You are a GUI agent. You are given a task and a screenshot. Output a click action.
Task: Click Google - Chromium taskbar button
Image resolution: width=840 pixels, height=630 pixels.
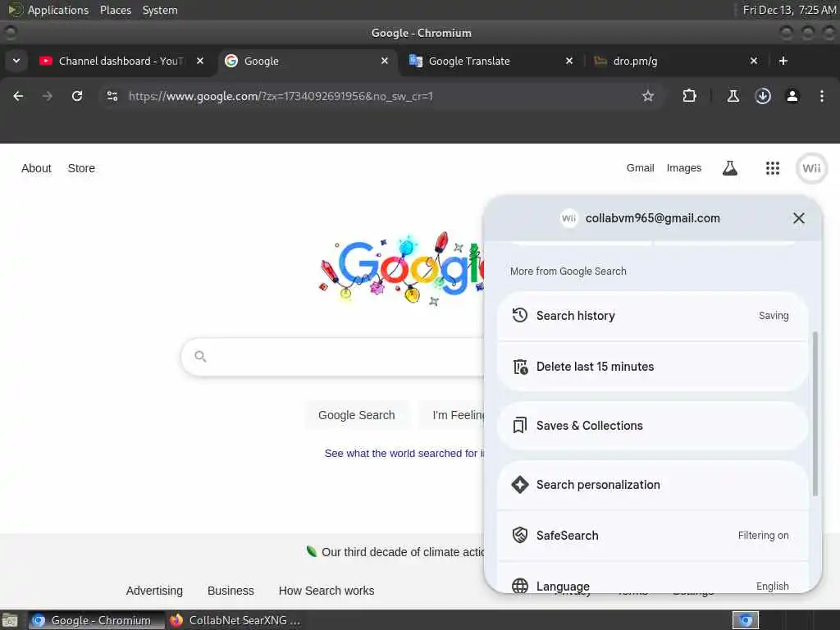(97, 620)
